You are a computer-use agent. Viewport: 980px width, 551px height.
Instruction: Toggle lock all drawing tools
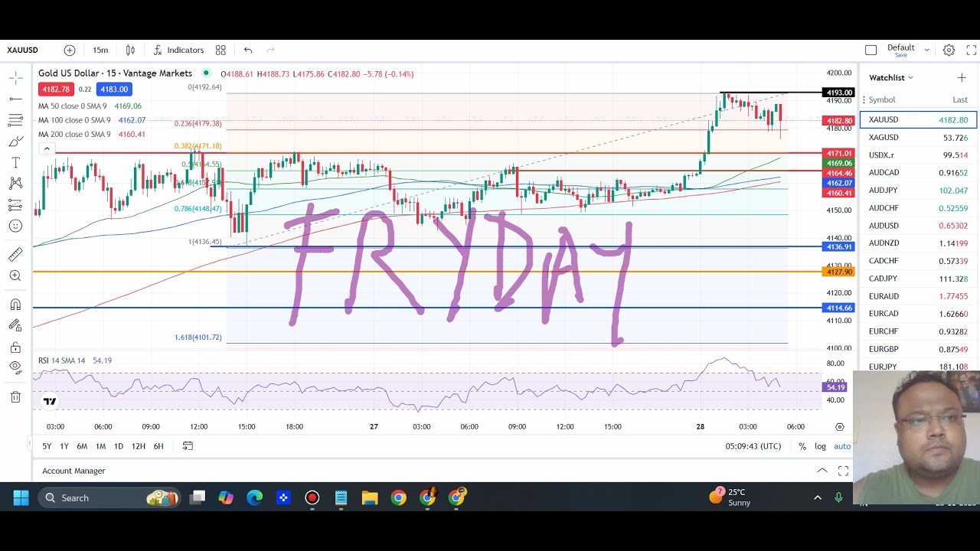tap(15, 347)
